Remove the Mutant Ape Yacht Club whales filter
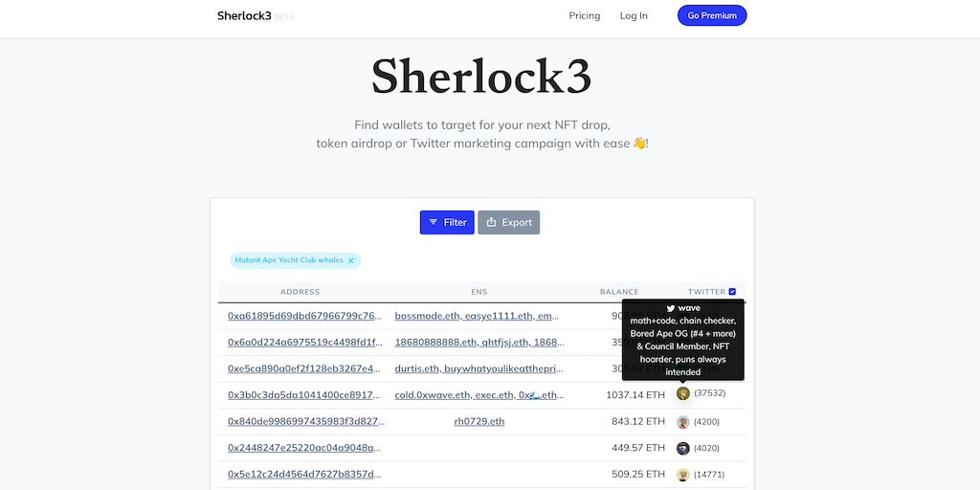980x490 pixels. pos(350,260)
